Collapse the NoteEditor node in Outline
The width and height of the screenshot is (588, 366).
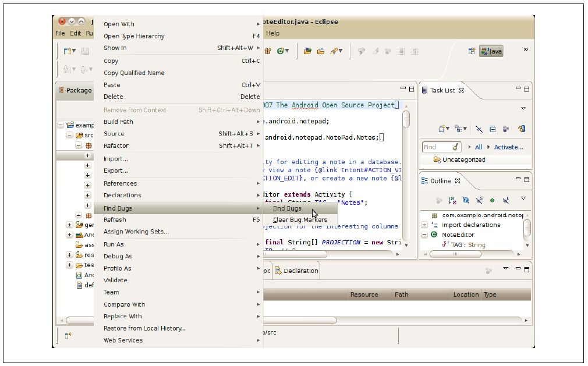coord(424,235)
